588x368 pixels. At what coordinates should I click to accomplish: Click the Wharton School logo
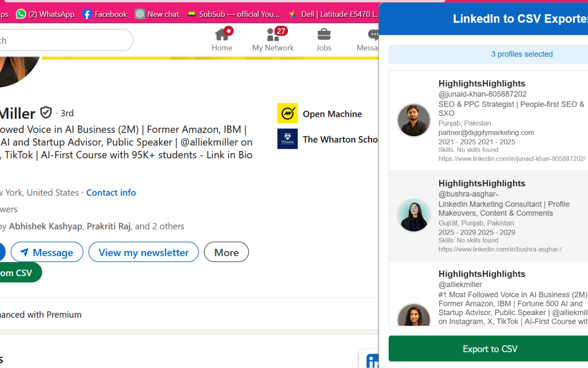point(288,139)
